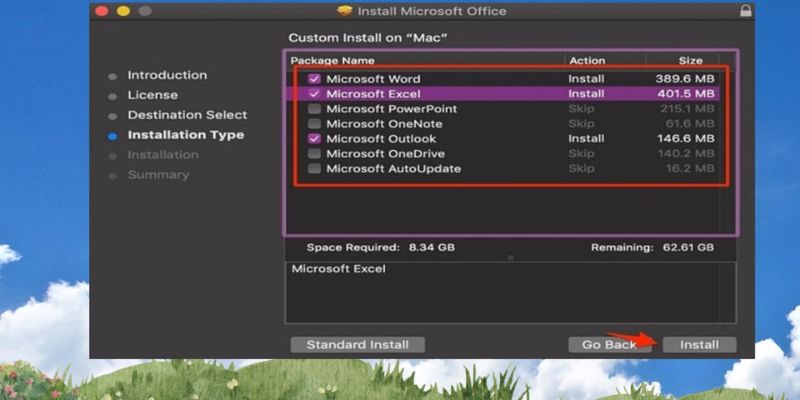Click the Space Required 8.34 GB text
This screenshot has height=400, width=800.
[x=380, y=248]
